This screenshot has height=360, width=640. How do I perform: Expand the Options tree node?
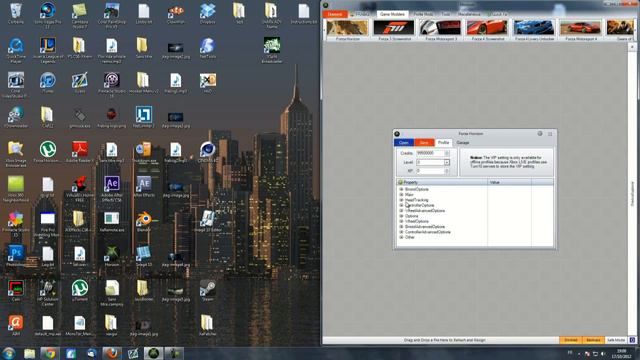point(401,216)
